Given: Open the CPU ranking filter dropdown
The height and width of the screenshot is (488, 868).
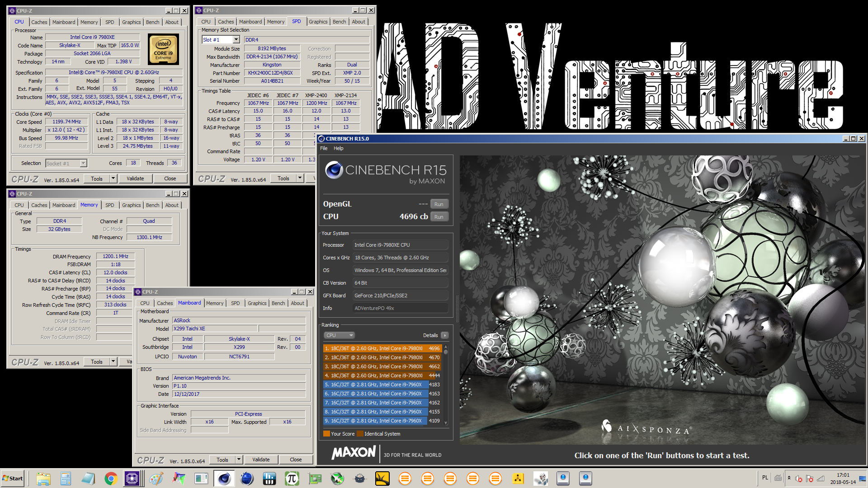Looking at the screenshot, I should (x=339, y=335).
